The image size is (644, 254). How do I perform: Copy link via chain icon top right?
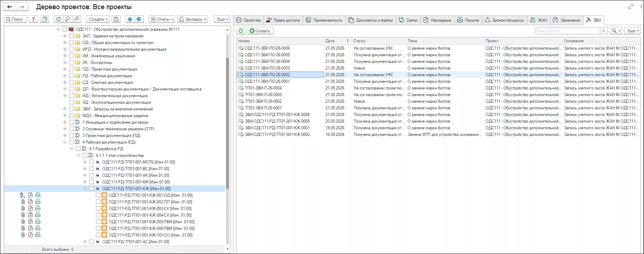pos(631,7)
